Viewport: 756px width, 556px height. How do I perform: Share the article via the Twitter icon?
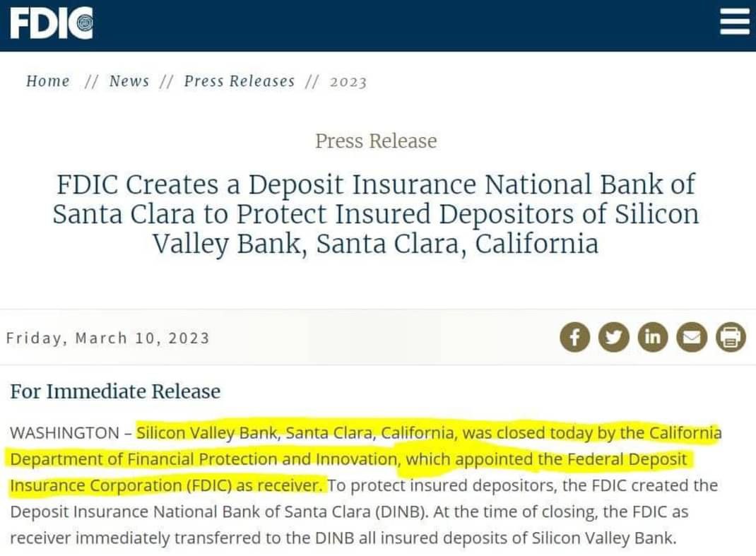613,338
